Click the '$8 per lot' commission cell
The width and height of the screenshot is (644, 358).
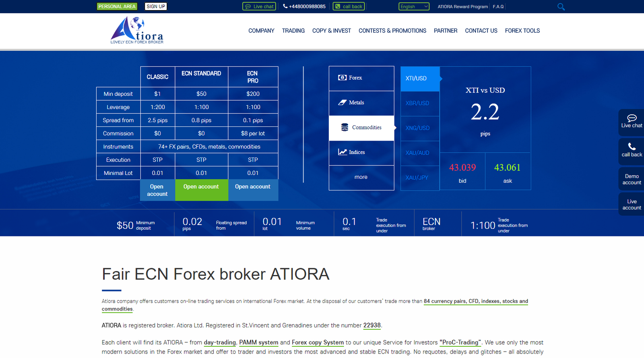click(x=253, y=134)
